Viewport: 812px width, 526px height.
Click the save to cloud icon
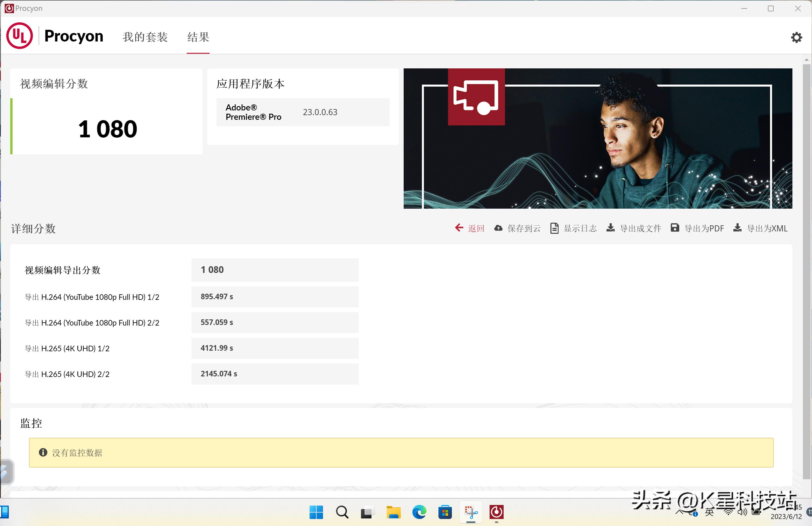coord(498,228)
